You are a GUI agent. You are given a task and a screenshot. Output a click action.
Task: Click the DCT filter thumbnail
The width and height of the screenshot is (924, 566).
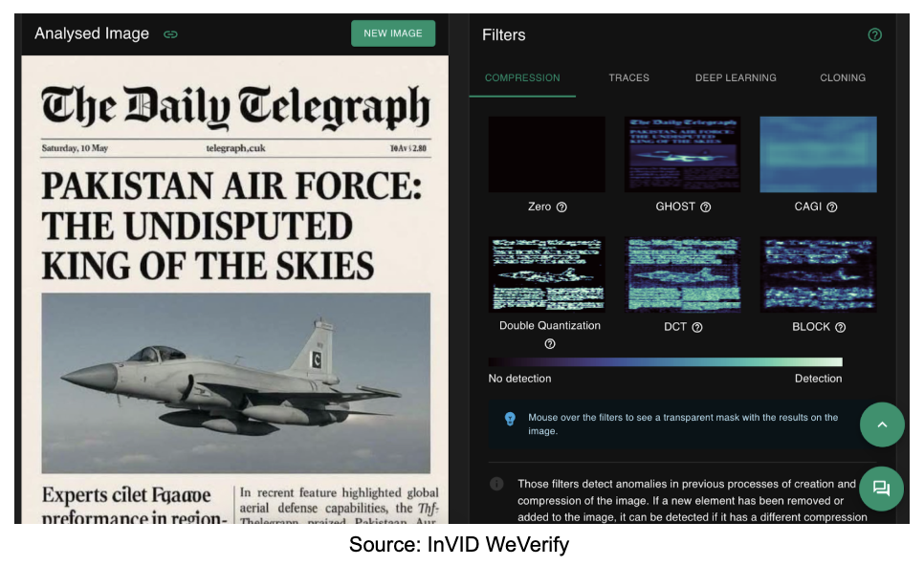pyautogui.click(x=682, y=274)
